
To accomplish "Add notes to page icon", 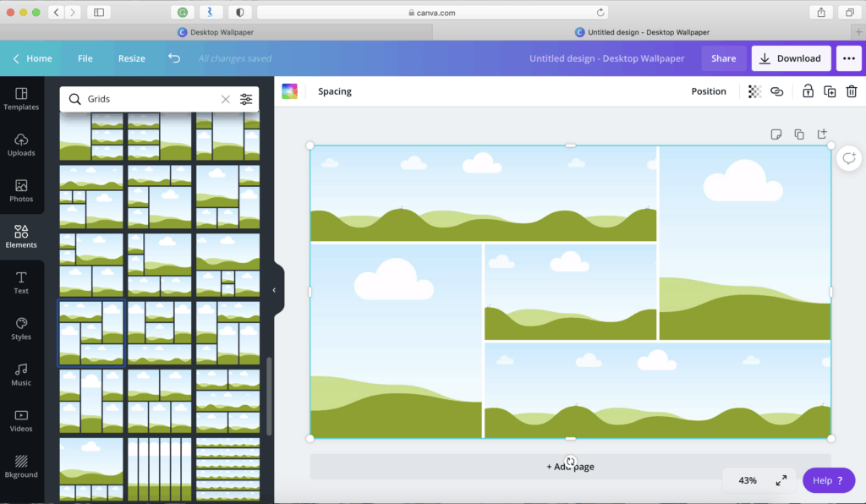I will point(776,134).
